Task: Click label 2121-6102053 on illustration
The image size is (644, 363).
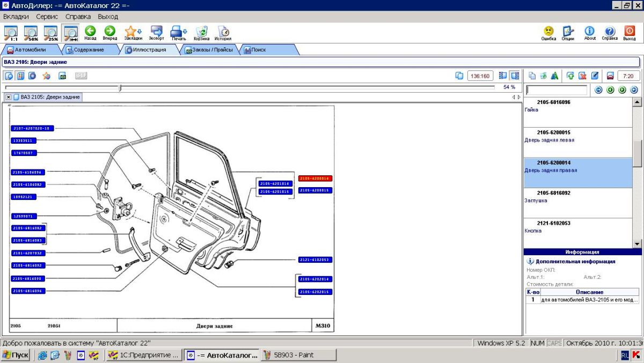Action: [x=316, y=260]
